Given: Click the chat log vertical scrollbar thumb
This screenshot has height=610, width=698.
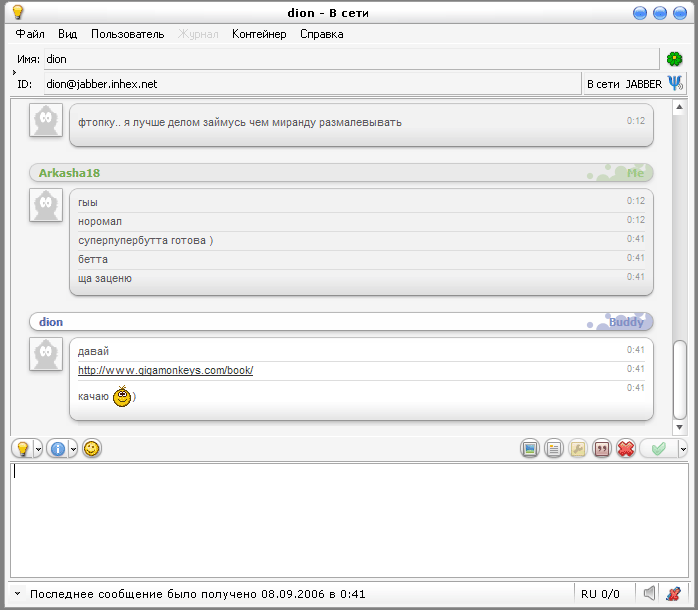Looking at the screenshot, I should (679, 380).
